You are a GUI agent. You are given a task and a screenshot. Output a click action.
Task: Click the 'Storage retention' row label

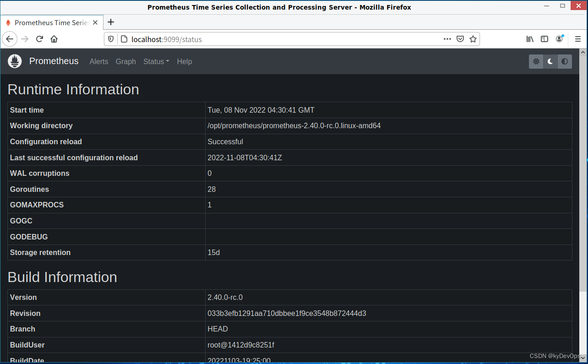coord(40,252)
